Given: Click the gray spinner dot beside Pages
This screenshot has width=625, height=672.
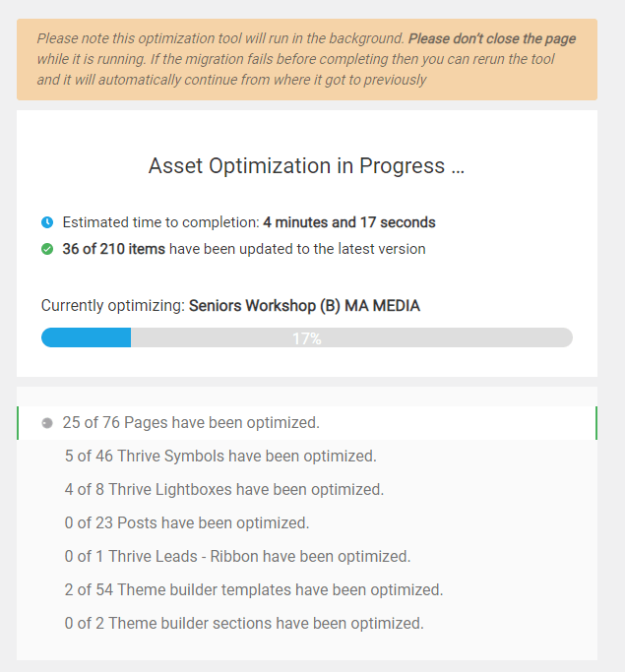Looking at the screenshot, I should pos(47,423).
